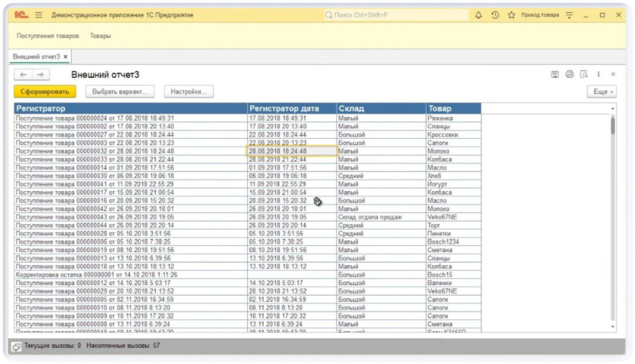Click the performance indicator icon in status bar

click(x=17, y=346)
